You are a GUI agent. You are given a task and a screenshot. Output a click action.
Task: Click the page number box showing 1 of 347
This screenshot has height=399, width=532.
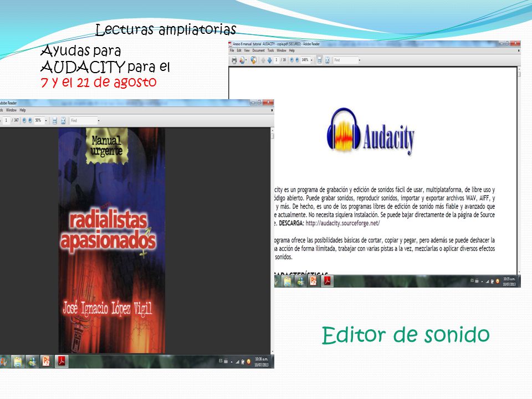tap(6, 120)
